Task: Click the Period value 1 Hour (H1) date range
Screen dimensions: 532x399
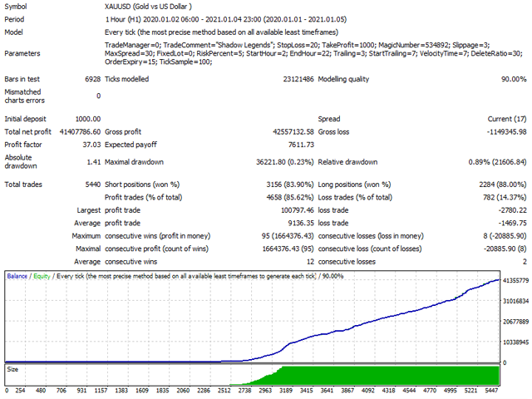Action: pyautogui.click(x=225, y=19)
